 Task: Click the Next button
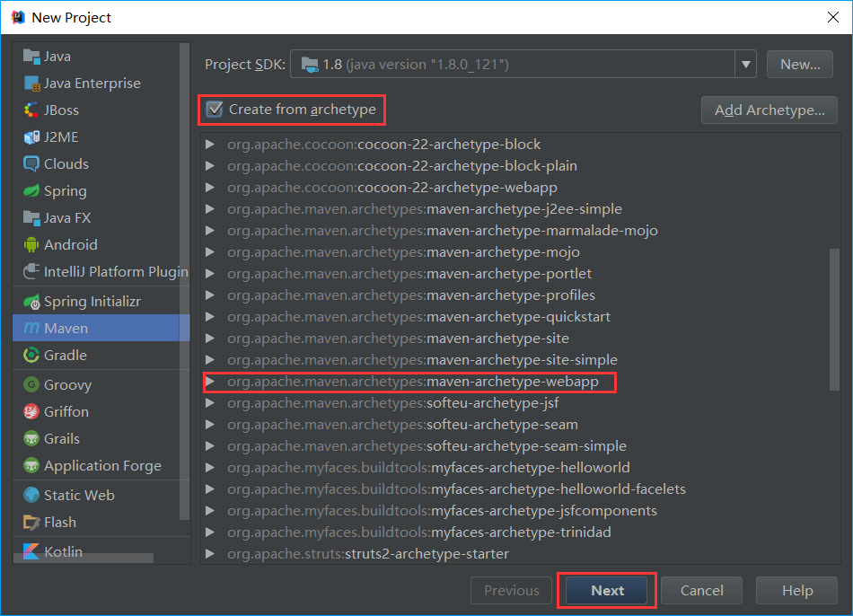[607, 591]
